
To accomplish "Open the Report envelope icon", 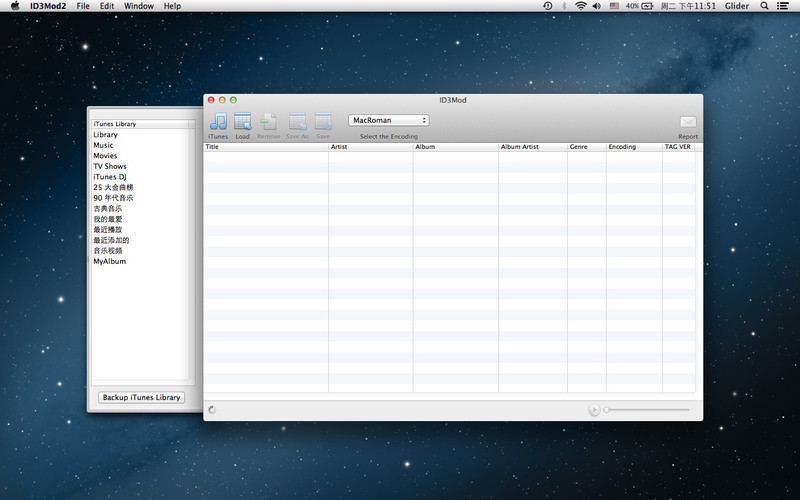I will [688, 121].
